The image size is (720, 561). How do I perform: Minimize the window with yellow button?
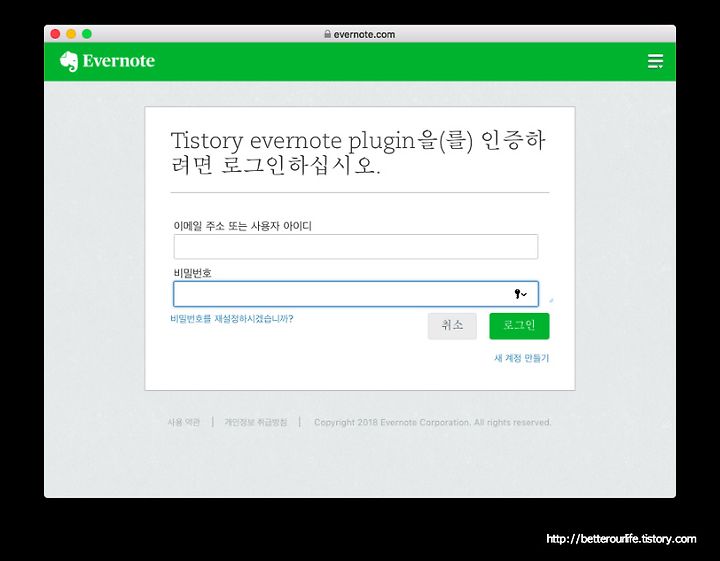click(x=71, y=34)
